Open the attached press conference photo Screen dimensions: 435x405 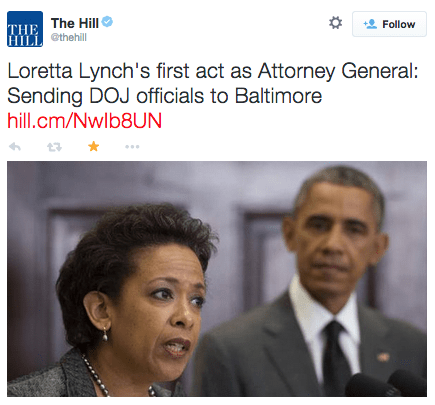click(217, 279)
